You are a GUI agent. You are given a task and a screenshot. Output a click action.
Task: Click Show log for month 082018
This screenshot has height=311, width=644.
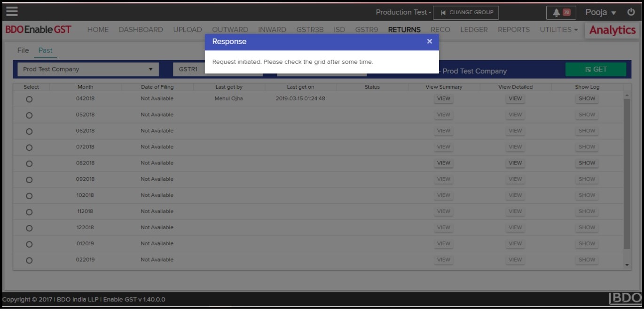point(587,163)
